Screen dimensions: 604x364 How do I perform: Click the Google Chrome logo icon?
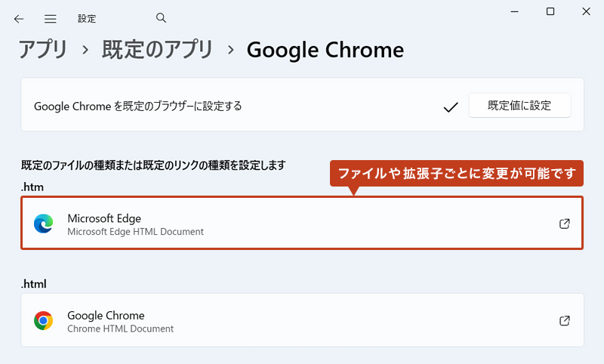pyautogui.click(x=44, y=320)
